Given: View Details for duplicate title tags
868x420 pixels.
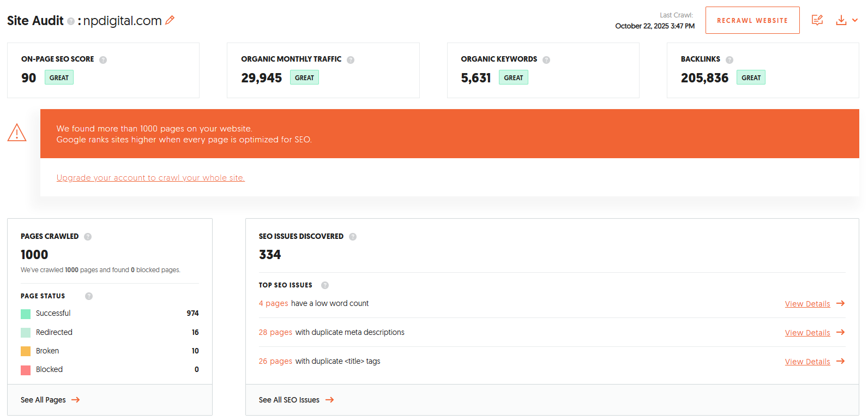Looking at the screenshot, I should (807, 362).
